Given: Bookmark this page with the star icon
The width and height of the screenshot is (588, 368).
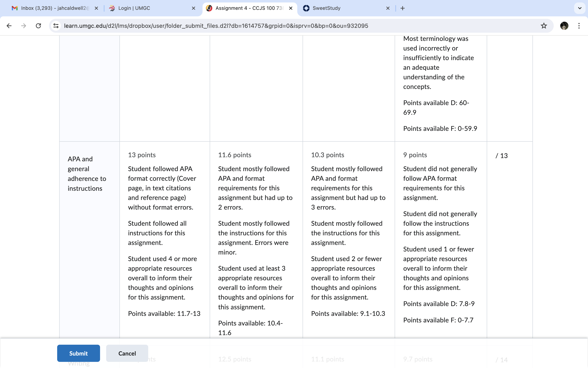Looking at the screenshot, I should (x=544, y=26).
